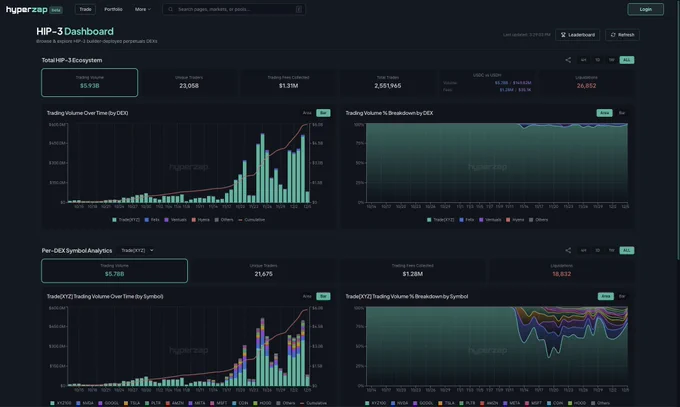Screen dimensions: 680x407
Task: Toggle META legend in % Breakdown by Symbol
Action: click(511, 403)
